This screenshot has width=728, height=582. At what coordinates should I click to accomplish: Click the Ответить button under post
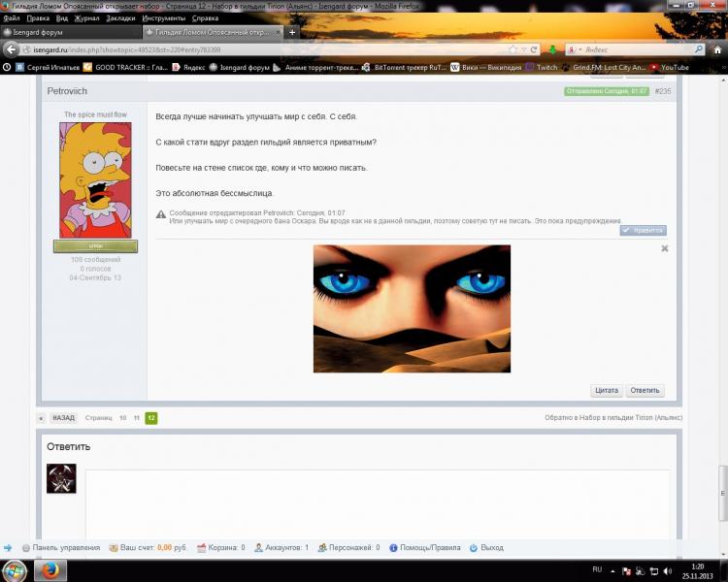(x=645, y=390)
